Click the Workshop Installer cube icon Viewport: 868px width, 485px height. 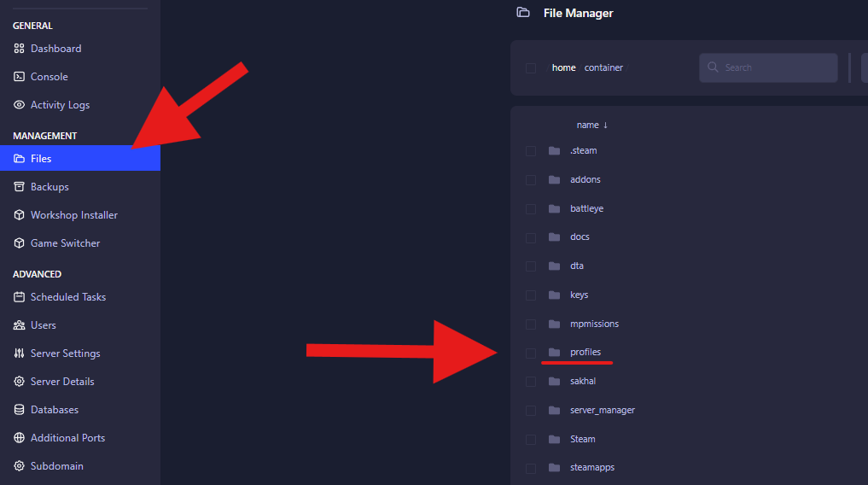point(20,215)
